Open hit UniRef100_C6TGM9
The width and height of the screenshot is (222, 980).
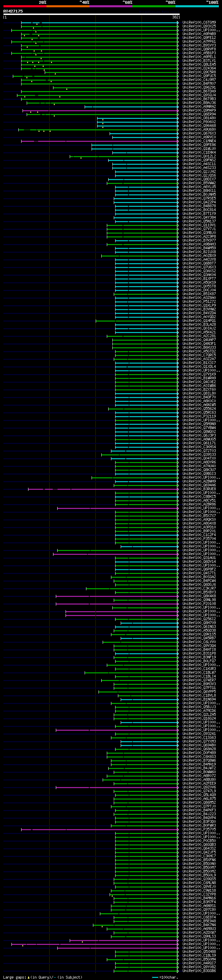199,23
